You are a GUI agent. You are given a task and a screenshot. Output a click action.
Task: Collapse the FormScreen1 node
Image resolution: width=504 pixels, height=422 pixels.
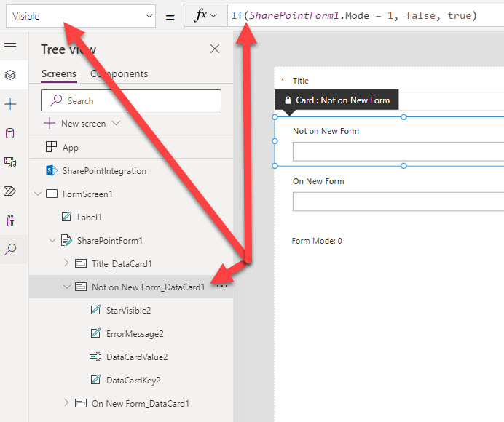[x=38, y=194]
